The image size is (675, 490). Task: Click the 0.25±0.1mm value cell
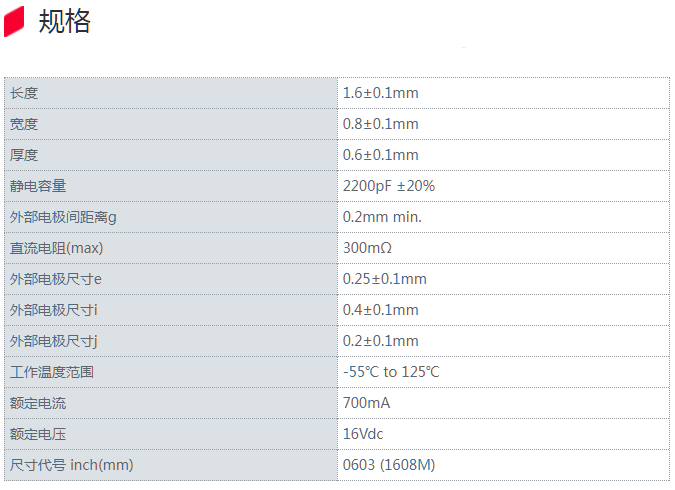pyautogui.click(x=504, y=279)
